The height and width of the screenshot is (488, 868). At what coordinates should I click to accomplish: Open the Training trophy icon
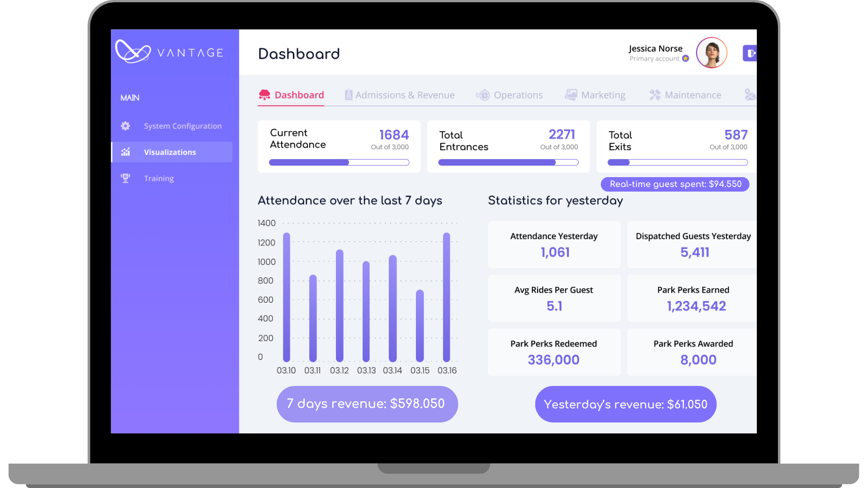point(126,178)
